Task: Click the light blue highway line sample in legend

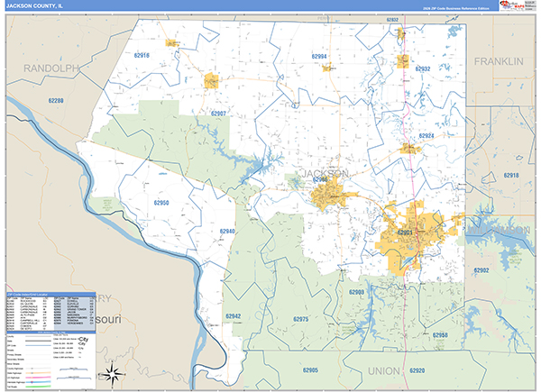Action: 38,382
